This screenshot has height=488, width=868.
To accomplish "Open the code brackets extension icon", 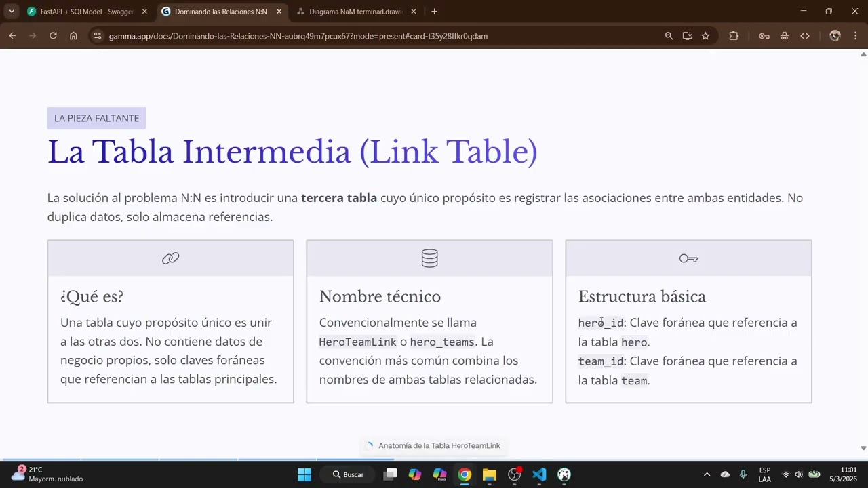I will [x=805, y=36].
